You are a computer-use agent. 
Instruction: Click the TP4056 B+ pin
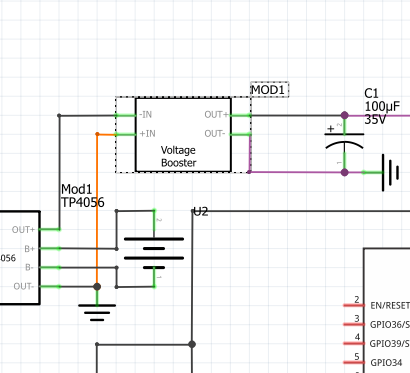coord(50,248)
